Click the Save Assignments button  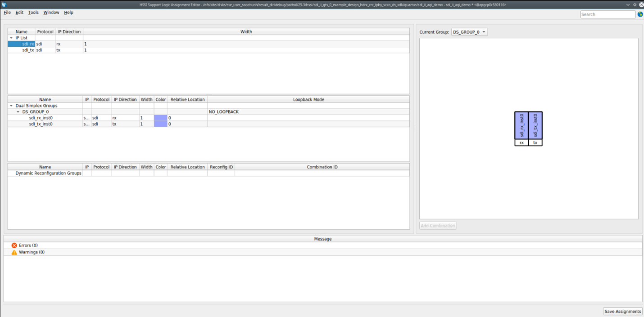(622, 311)
